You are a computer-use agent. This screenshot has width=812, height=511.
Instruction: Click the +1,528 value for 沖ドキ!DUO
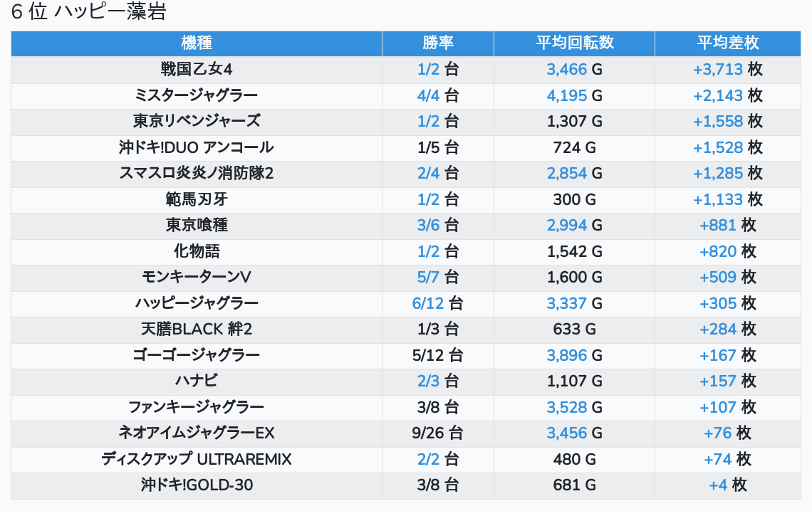pyautogui.click(x=718, y=147)
